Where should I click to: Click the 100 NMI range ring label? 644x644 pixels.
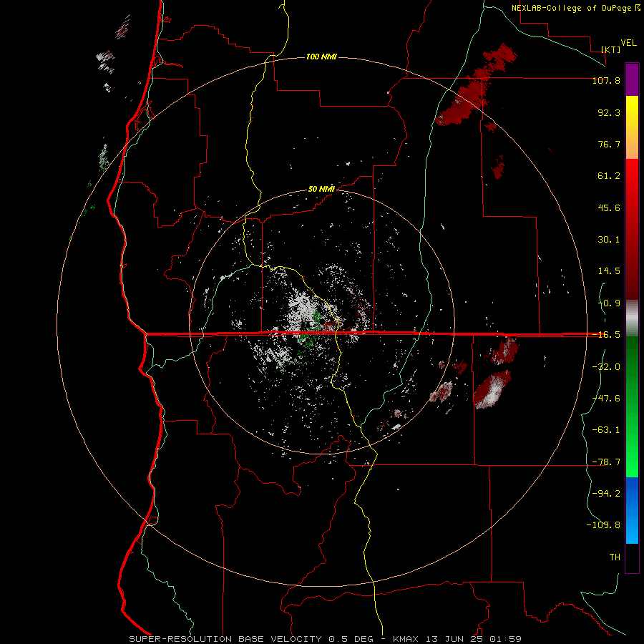[321, 57]
